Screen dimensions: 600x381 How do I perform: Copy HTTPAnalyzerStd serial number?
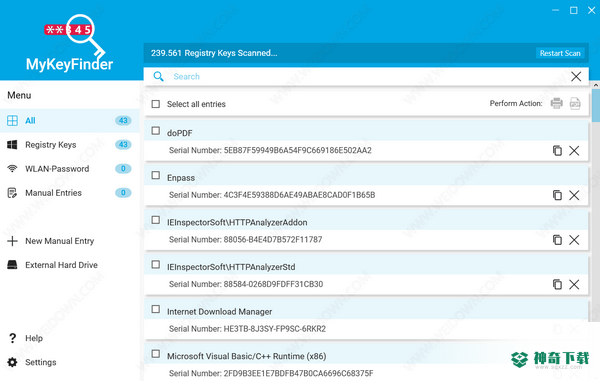pyautogui.click(x=557, y=284)
